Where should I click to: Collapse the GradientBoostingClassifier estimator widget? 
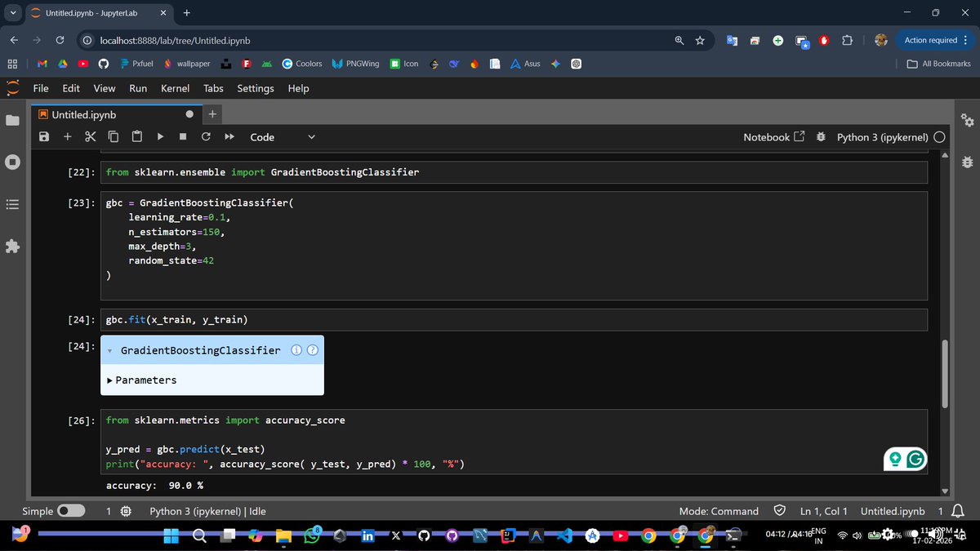(109, 350)
